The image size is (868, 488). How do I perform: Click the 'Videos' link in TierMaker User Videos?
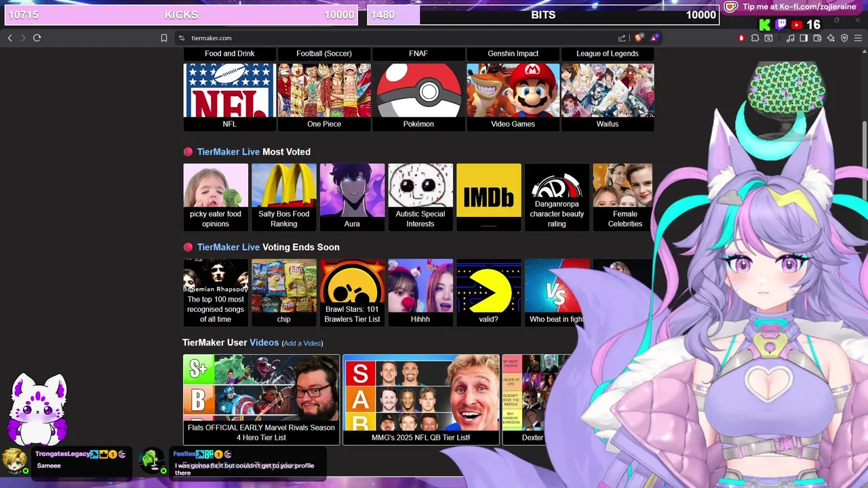pos(264,342)
